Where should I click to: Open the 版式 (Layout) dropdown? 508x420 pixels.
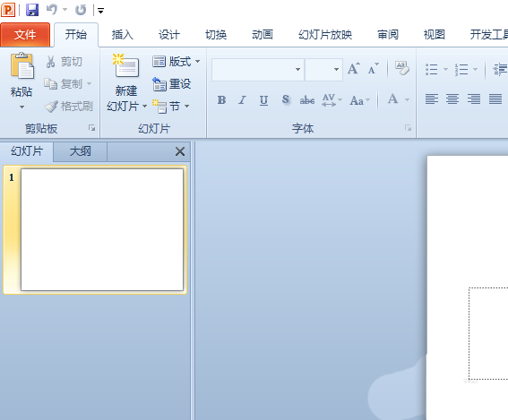pyautogui.click(x=176, y=61)
